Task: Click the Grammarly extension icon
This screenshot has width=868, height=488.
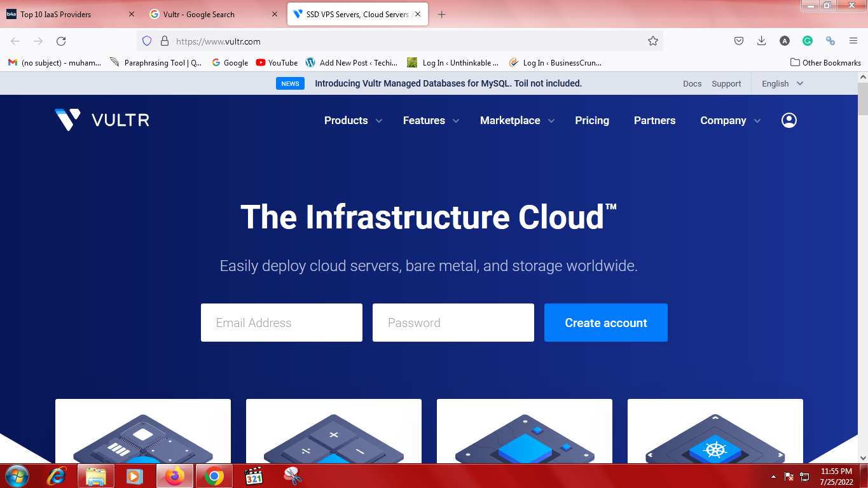Action: click(x=807, y=41)
